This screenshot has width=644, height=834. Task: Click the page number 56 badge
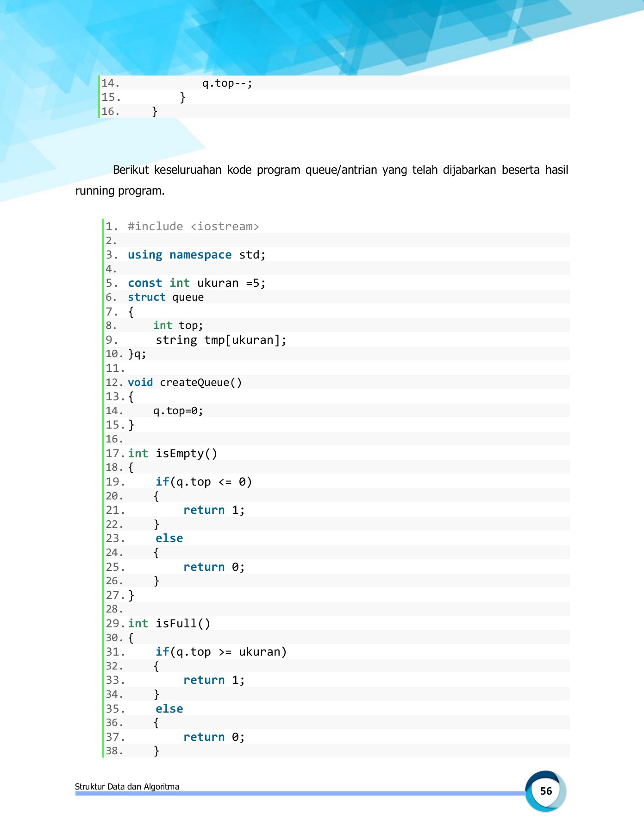click(x=545, y=791)
